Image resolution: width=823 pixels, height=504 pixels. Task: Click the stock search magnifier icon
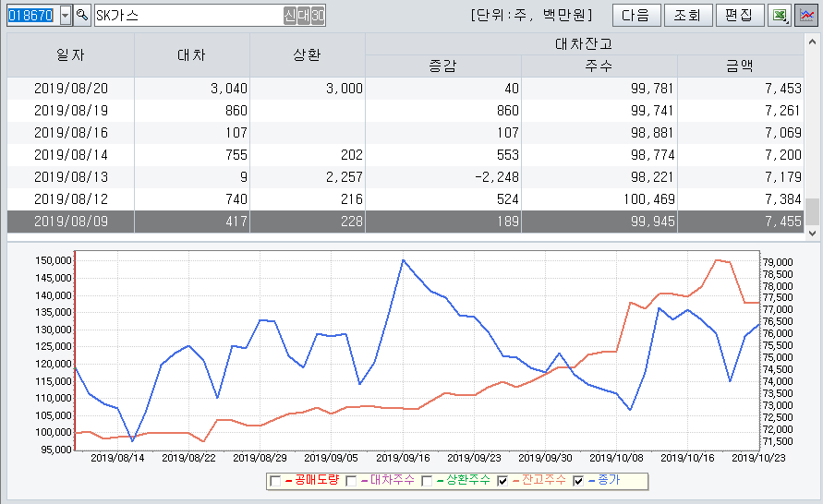point(82,16)
